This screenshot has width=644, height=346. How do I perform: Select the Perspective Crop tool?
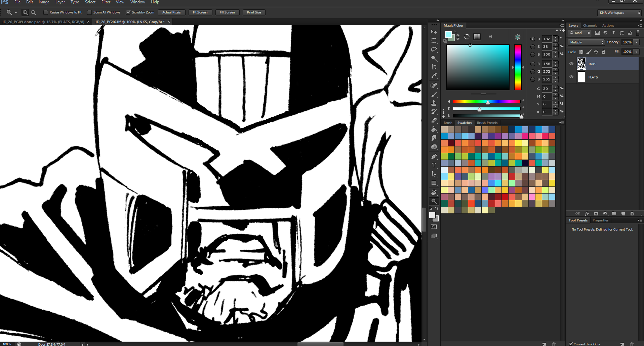coord(434,67)
